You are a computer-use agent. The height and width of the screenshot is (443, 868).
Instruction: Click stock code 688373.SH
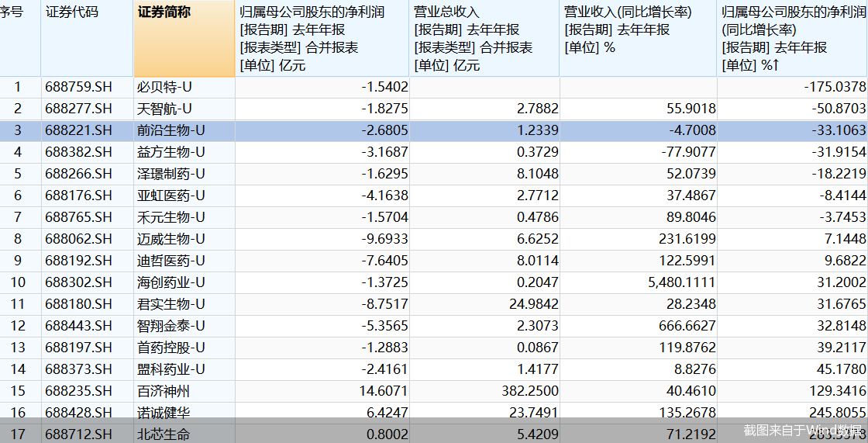(78, 369)
